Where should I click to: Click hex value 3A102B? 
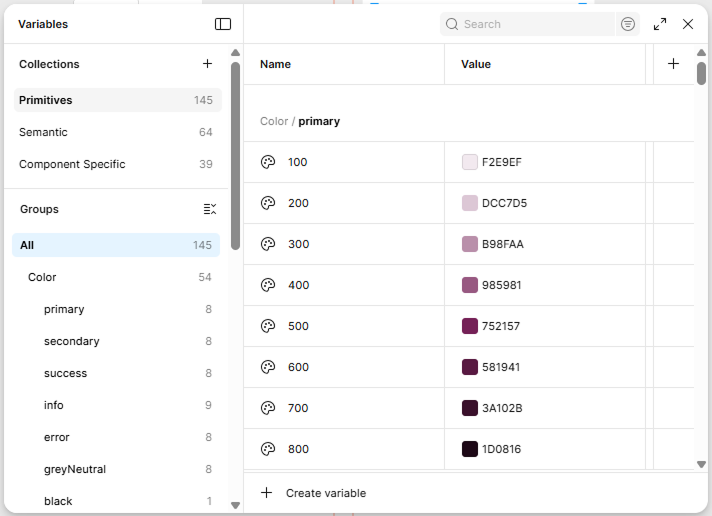point(502,408)
